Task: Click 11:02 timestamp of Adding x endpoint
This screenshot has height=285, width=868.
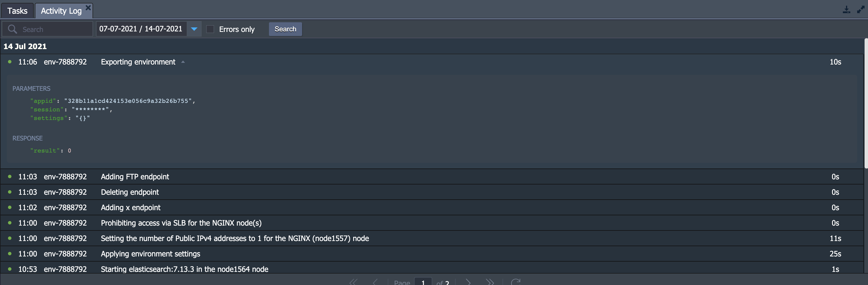Action: click(28, 208)
